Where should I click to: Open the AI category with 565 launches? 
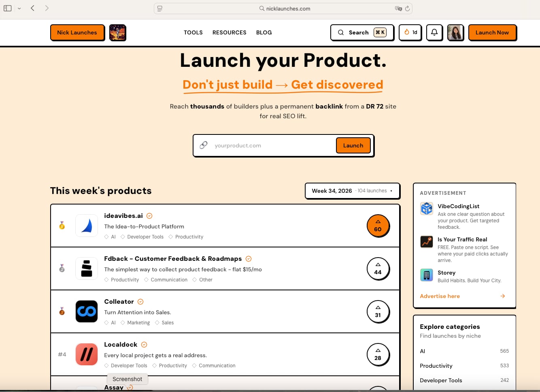click(x=464, y=351)
